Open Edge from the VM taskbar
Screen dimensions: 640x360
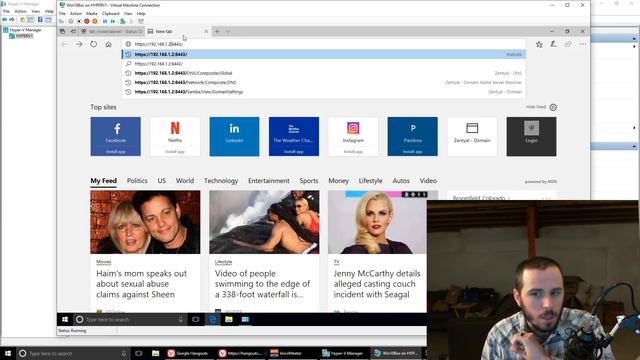[x=213, y=320]
